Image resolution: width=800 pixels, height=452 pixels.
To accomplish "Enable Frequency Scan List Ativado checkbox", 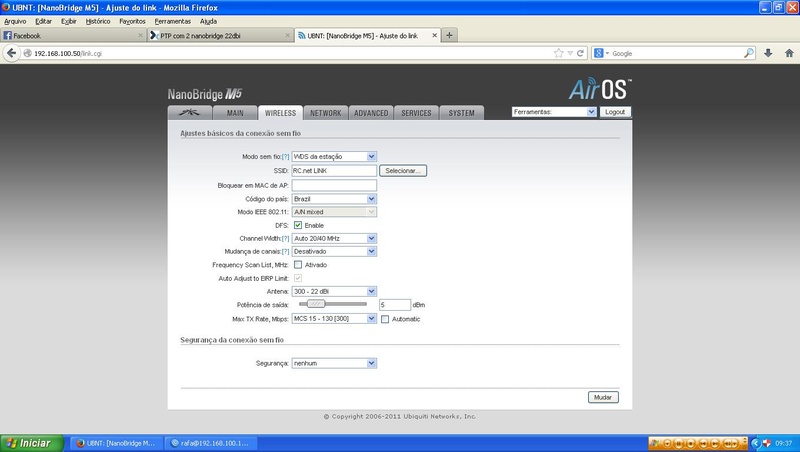I will [x=298, y=265].
